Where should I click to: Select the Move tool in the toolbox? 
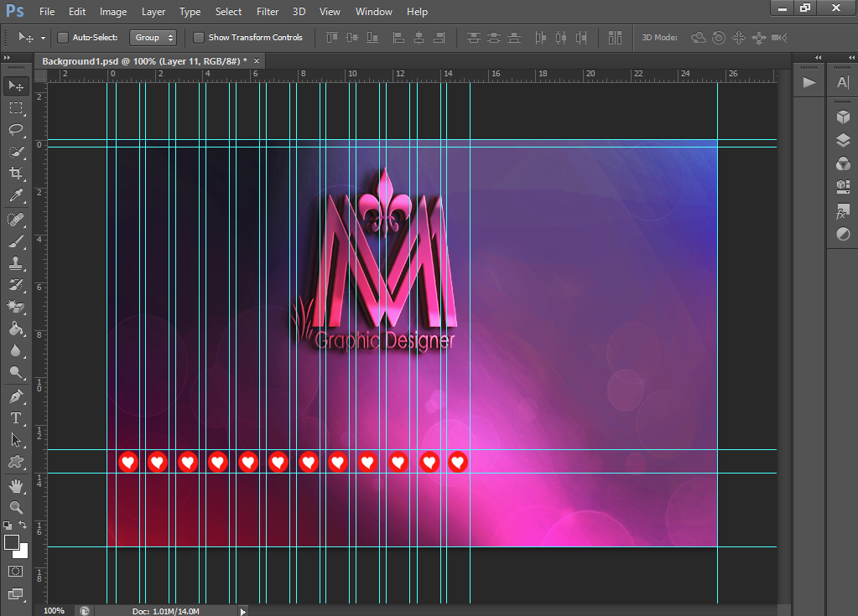(16, 86)
